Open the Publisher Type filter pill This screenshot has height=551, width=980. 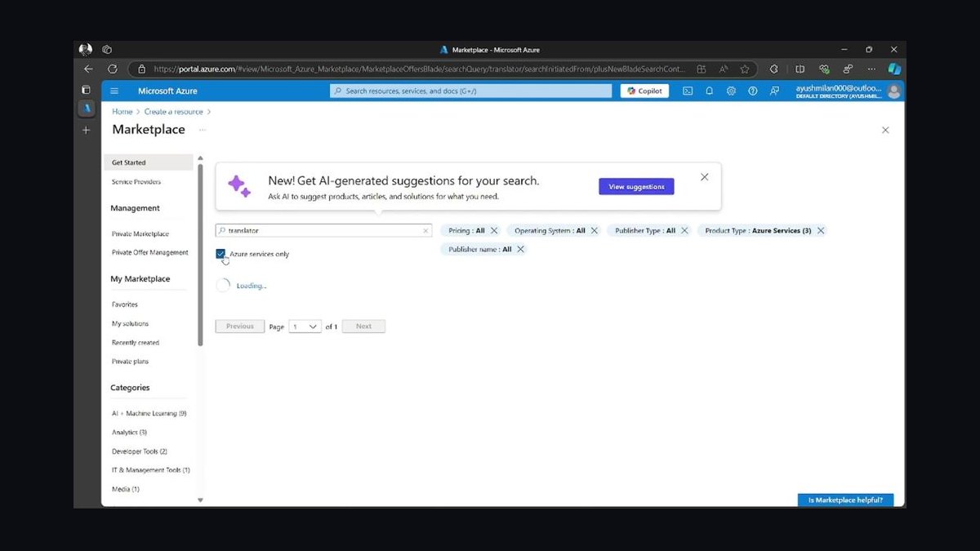pyautogui.click(x=645, y=231)
